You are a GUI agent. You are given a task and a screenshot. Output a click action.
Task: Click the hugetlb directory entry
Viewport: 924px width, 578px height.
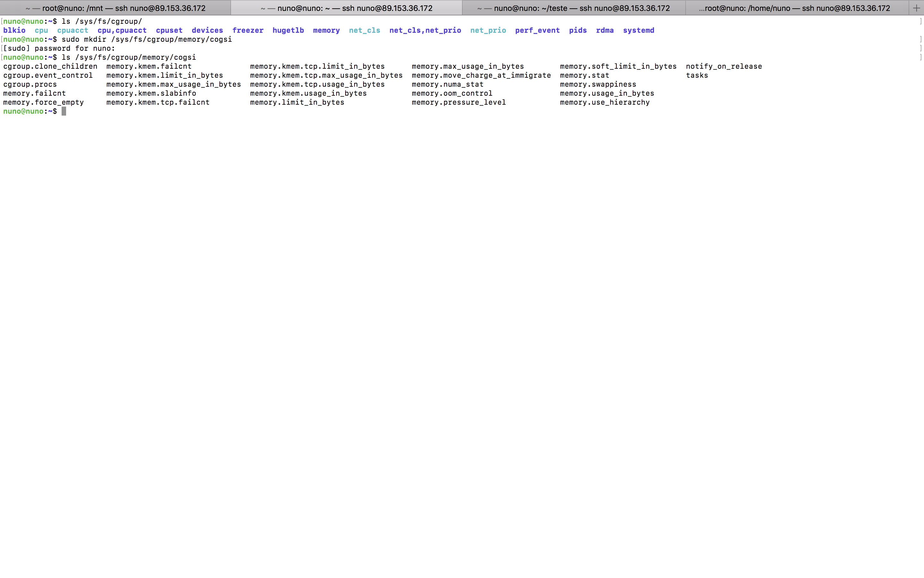[x=288, y=30]
